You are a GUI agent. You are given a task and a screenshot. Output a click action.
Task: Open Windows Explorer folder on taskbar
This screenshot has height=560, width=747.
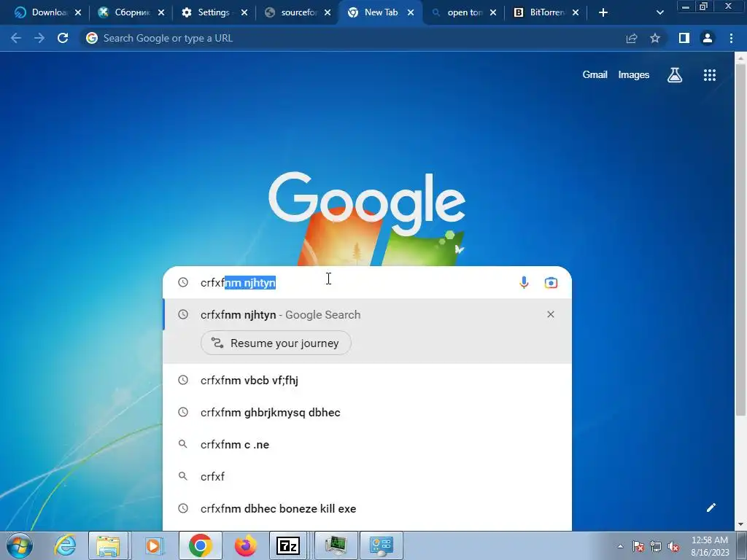point(108,545)
